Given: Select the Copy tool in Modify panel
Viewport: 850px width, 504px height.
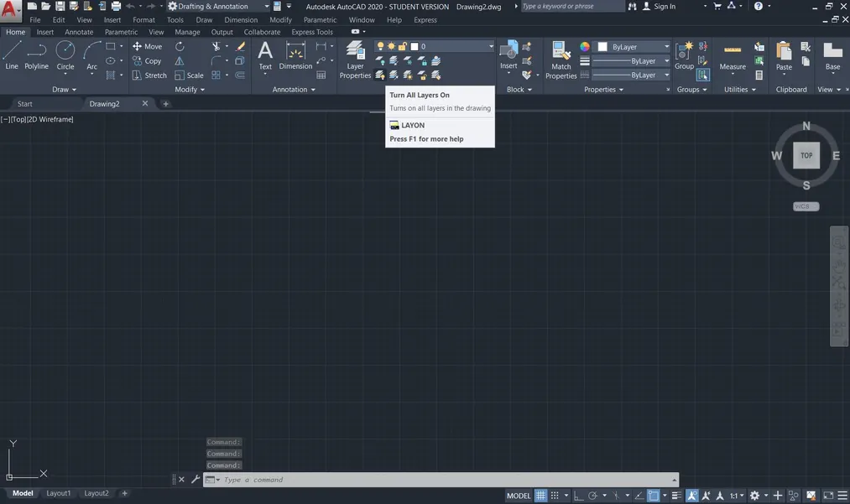Looking at the screenshot, I should click(148, 60).
